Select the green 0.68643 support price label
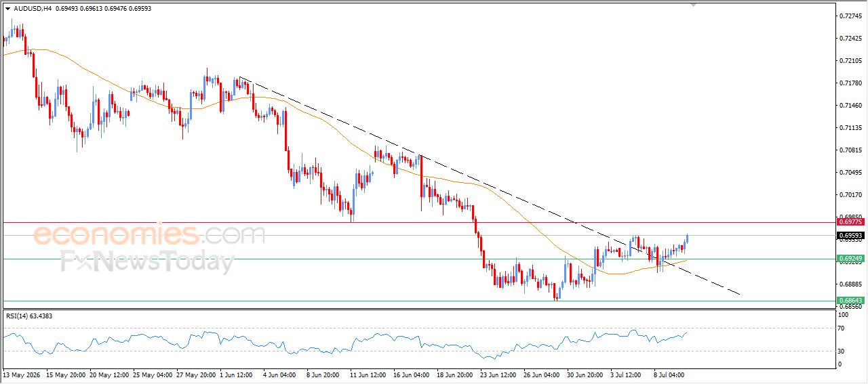Viewport: 868px width, 384px height. [850, 301]
